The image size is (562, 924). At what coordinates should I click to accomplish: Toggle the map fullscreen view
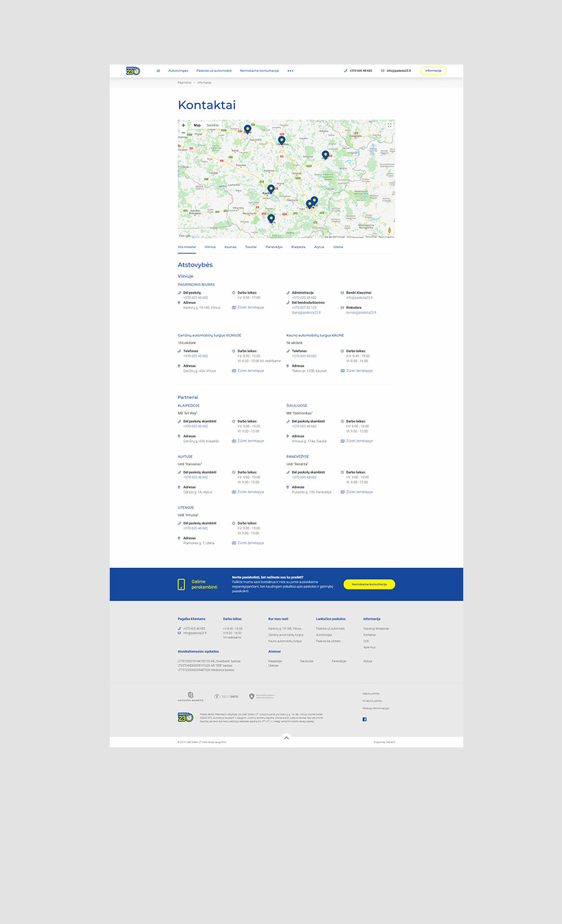point(389,125)
